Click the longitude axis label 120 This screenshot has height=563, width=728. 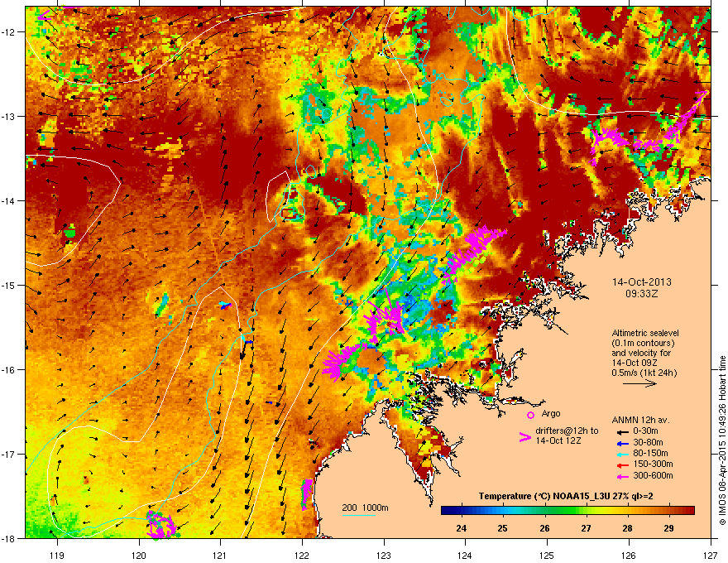(139, 555)
